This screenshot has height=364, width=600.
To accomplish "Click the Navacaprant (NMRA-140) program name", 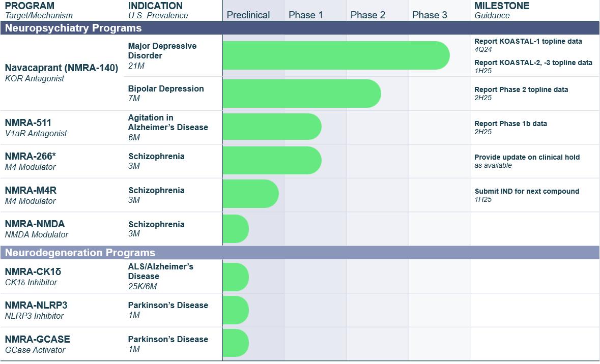I will (x=61, y=68).
